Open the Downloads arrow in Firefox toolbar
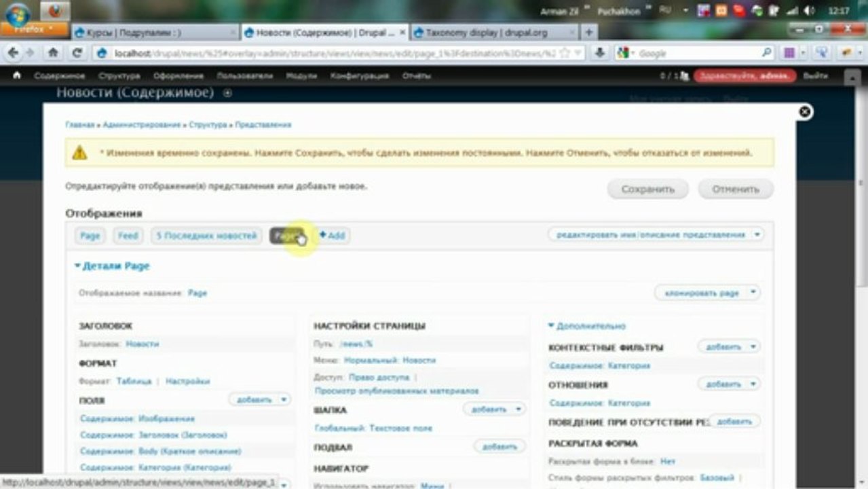 (x=599, y=53)
